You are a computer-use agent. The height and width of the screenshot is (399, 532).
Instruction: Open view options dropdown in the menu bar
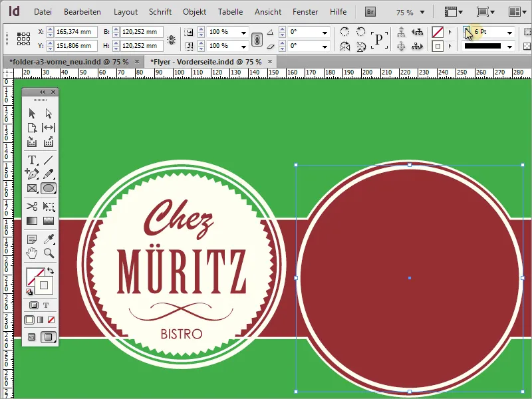[x=454, y=12]
